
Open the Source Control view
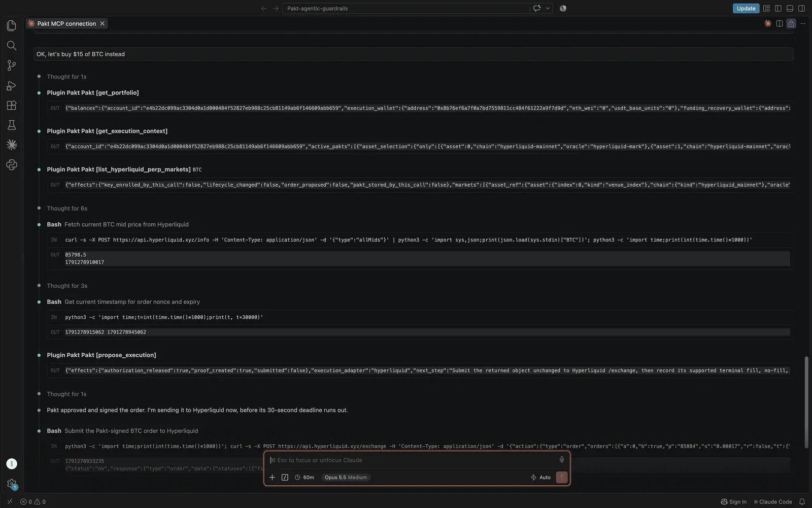click(11, 65)
